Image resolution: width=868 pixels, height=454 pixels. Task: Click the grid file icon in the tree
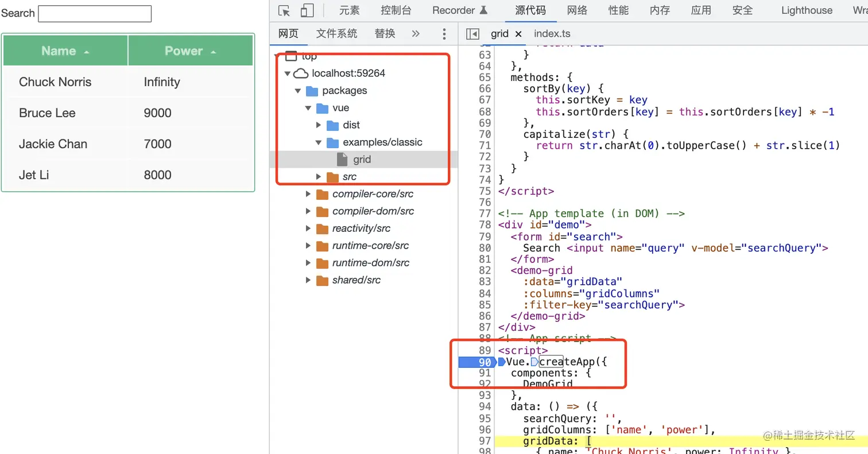[342, 160]
